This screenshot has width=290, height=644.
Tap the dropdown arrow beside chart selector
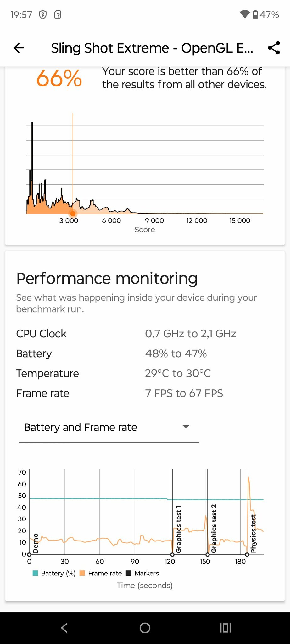click(186, 427)
